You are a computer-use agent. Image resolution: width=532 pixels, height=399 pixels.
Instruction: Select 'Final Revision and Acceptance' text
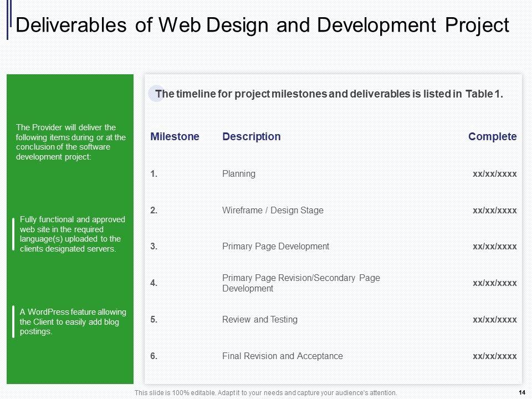(x=282, y=356)
